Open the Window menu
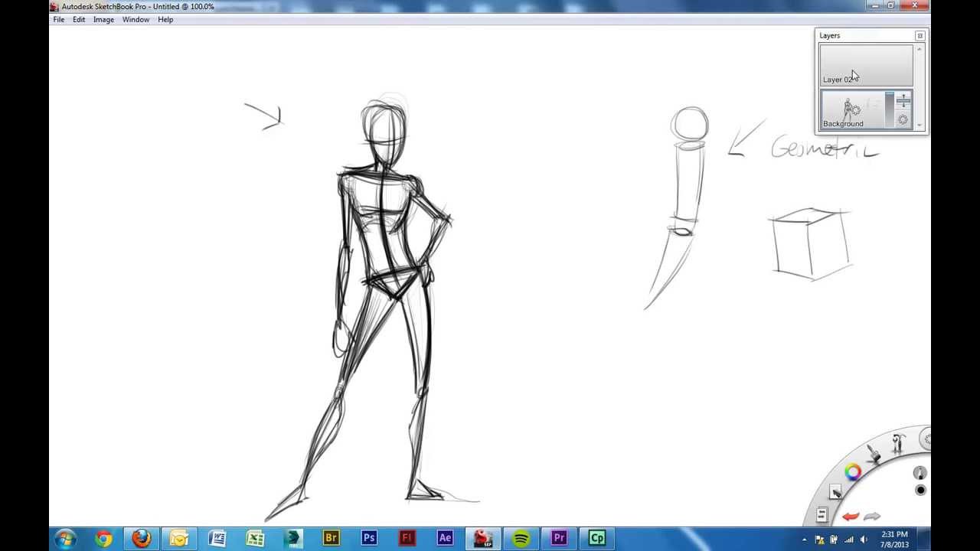This screenshot has width=980, height=551. 136,20
